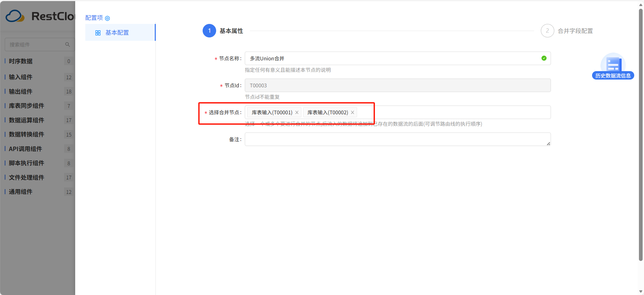Click the 历史数据流信息 label button
Screen dimensions: 644x295
613,76
